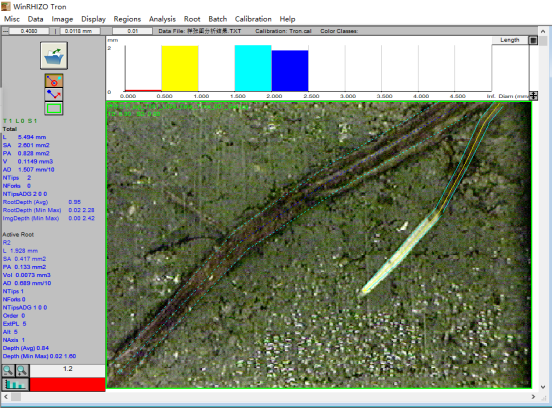Click the 0.01 value field in toolbar
Screen dimensions: 552x408
[x=133, y=31]
